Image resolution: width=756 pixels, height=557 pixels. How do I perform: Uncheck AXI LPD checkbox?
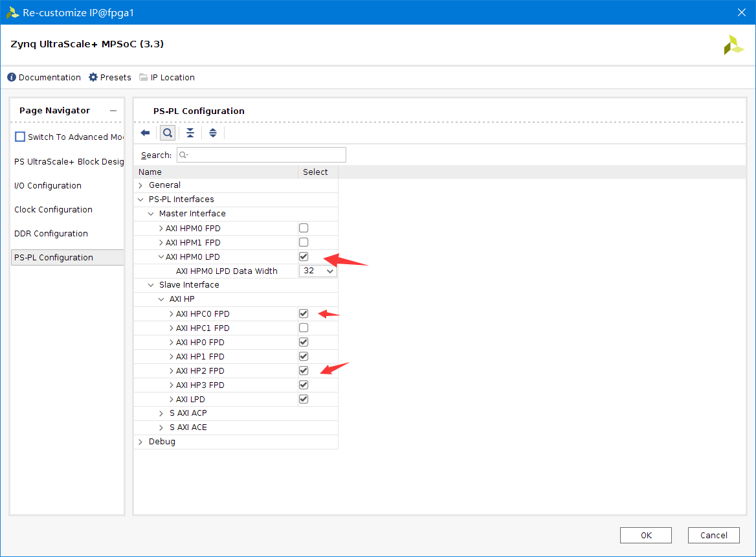(304, 399)
